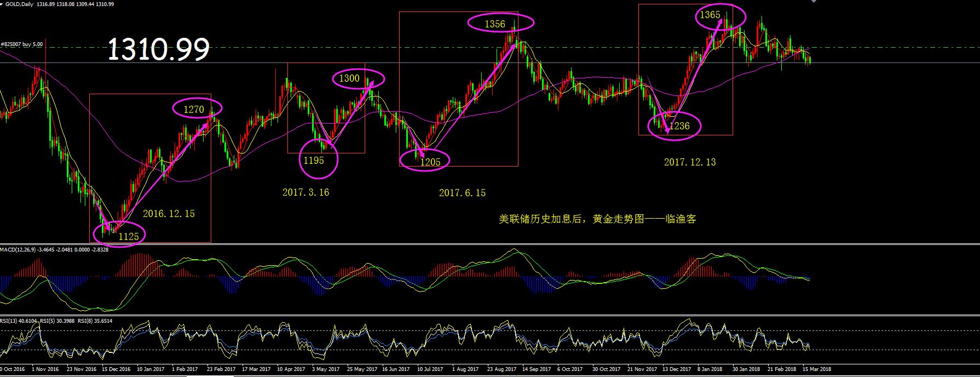980x377 pixels.
Task: Click 13 Dec 2017 on the time axis
Action: 677,369
